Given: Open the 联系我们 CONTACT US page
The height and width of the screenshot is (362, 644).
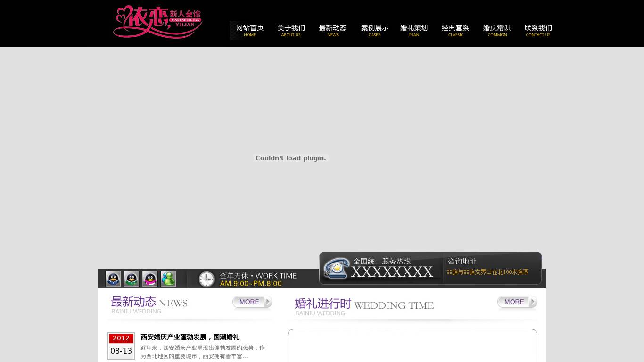Looking at the screenshot, I should (x=538, y=30).
